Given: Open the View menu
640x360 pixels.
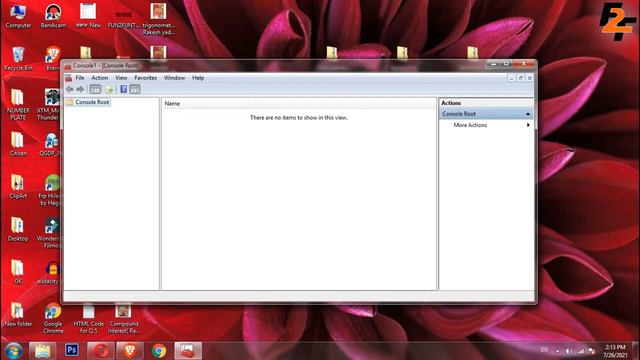Looking at the screenshot, I should coord(121,78).
